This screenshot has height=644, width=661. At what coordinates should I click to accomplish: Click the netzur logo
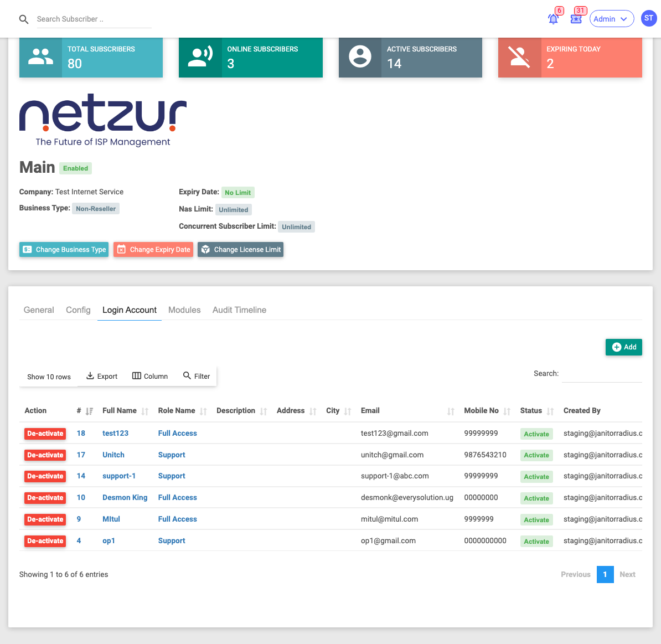pyautogui.click(x=103, y=120)
